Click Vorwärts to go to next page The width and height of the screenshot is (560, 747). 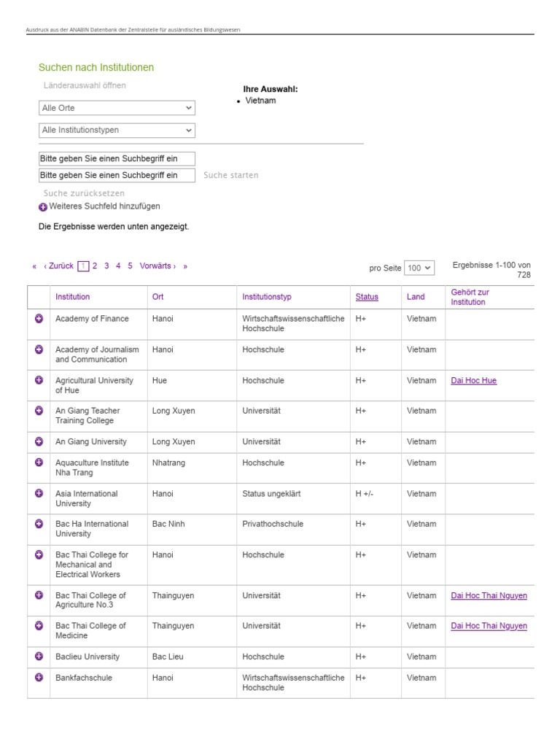(x=157, y=266)
